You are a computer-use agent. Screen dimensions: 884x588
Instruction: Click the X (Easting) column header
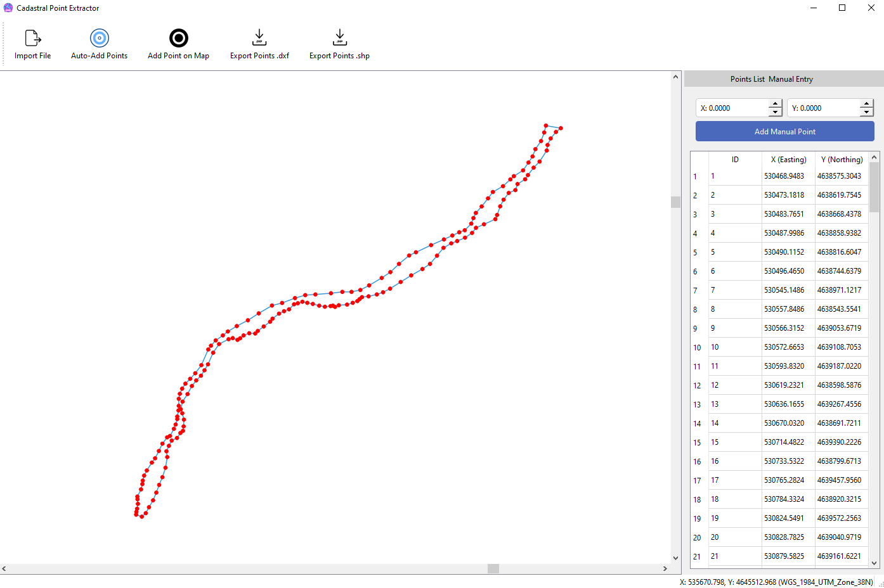click(x=788, y=159)
